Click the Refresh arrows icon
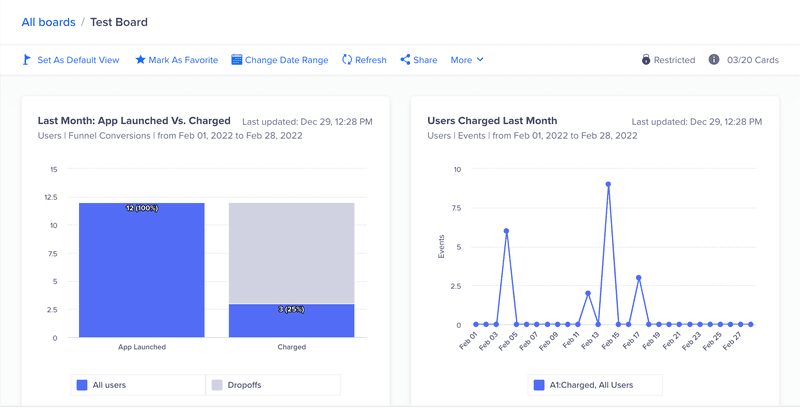Screen dimensions: 800x408 [x=347, y=60]
